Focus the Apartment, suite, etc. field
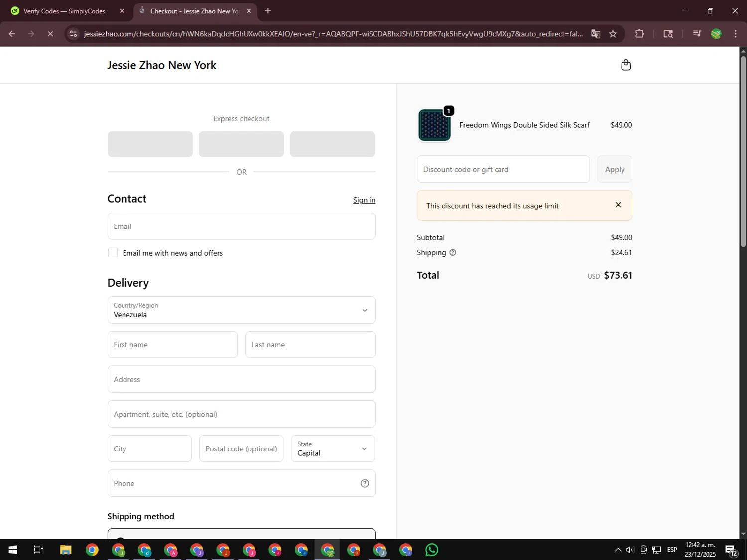Screen dimensions: 747x560 click(x=242, y=414)
